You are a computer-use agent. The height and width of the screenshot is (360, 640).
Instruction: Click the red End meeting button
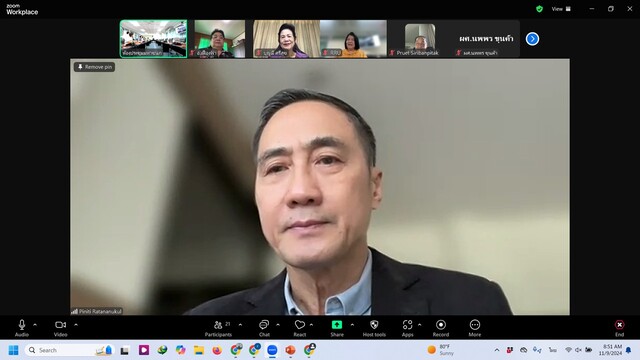(x=620, y=328)
